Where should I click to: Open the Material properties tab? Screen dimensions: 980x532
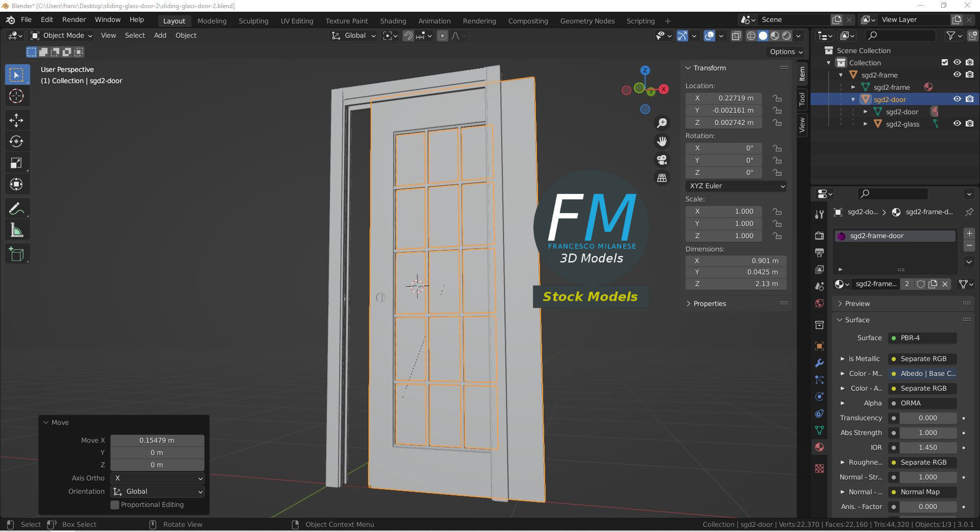pos(819,447)
